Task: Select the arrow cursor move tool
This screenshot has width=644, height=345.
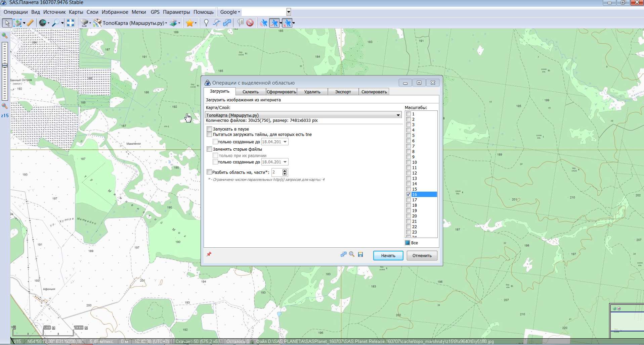Action: point(7,23)
